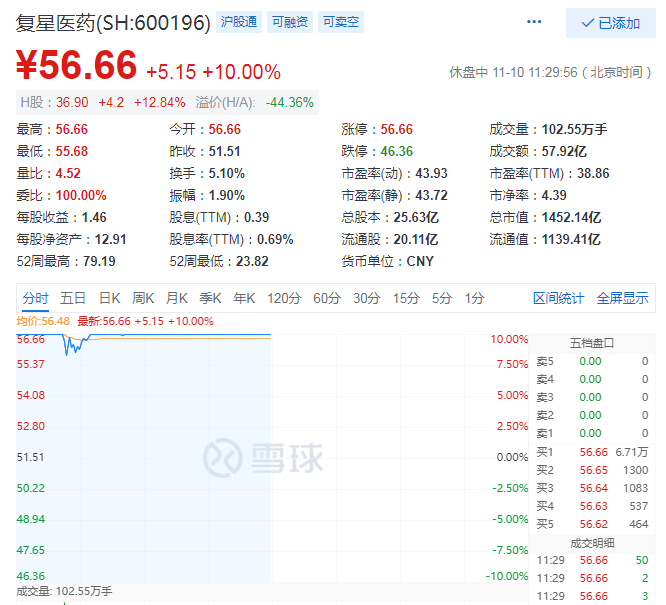Select the 15分 chart tab

tap(406, 298)
